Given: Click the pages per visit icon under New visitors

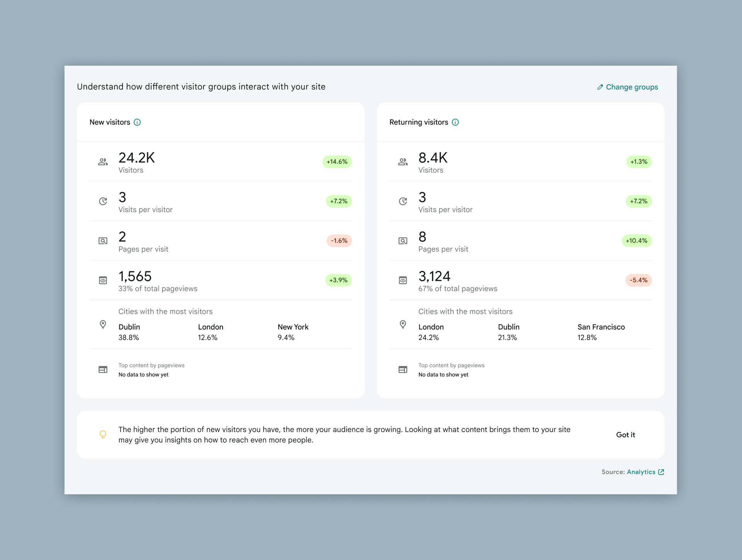Looking at the screenshot, I should pyautogui.click(x=103, y=241).
